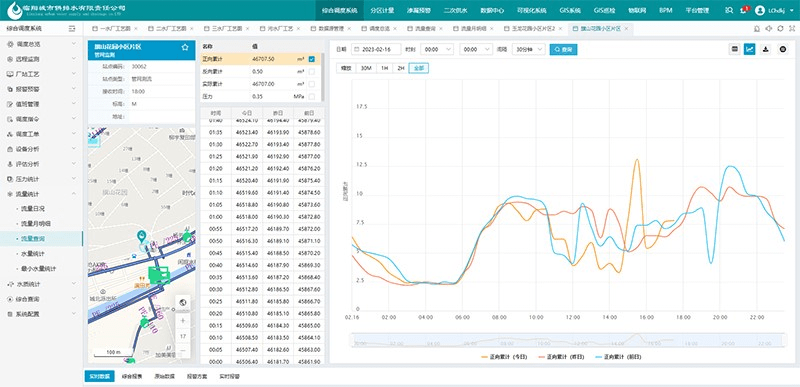
Task: Download chart data with download icon
Action: pos(765,49)
